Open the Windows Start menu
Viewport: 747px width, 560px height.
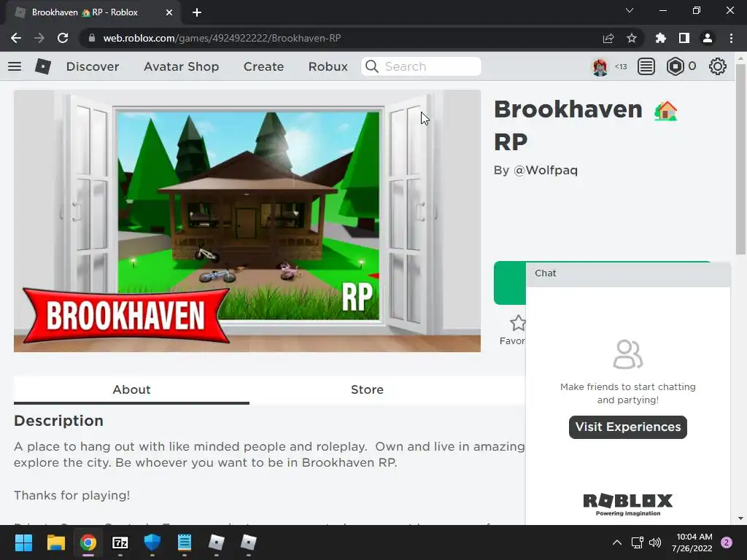pyautogui.click(x=23, y=542)
